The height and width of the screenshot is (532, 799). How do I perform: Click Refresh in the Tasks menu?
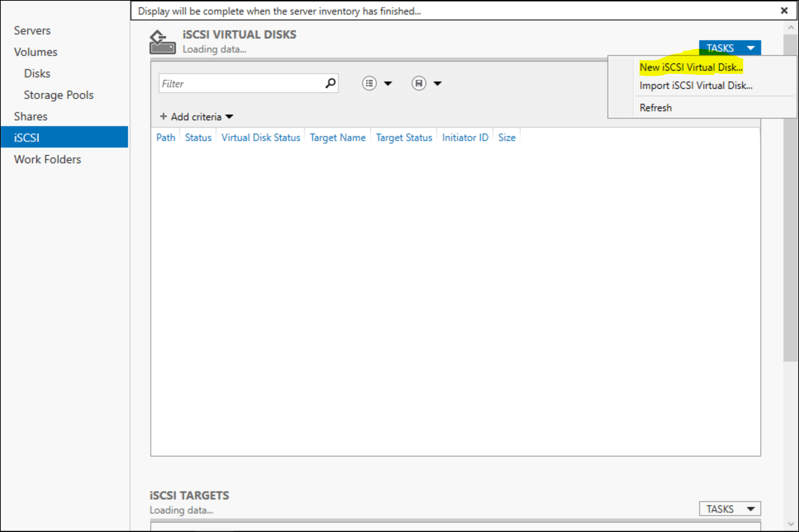[655, 108]
